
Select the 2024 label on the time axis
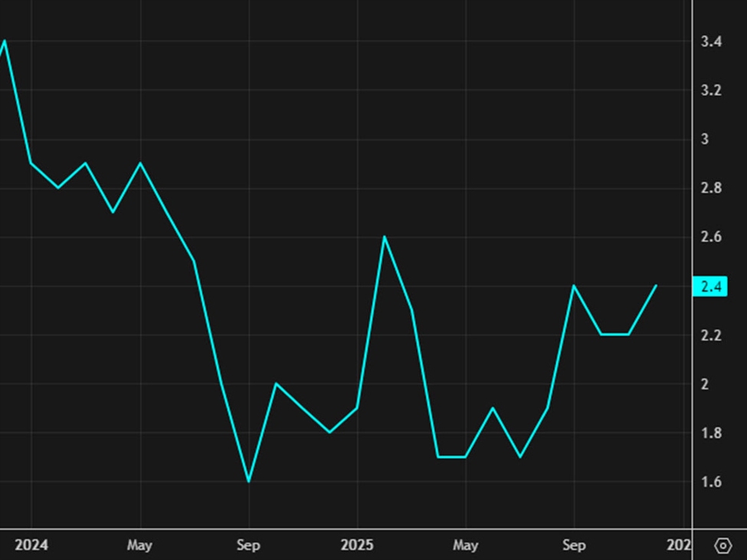click(34, 545)
